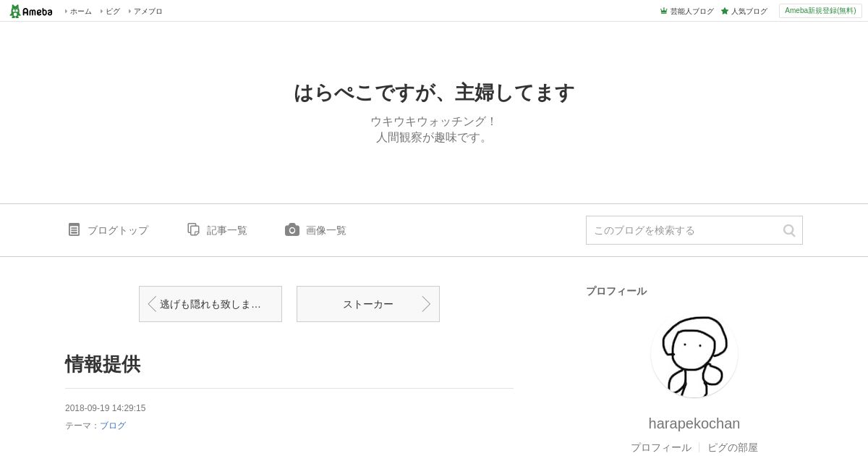Open the プロフィール link under harapekochan
This screenshot has height=456, width=868.
[661, 447]
